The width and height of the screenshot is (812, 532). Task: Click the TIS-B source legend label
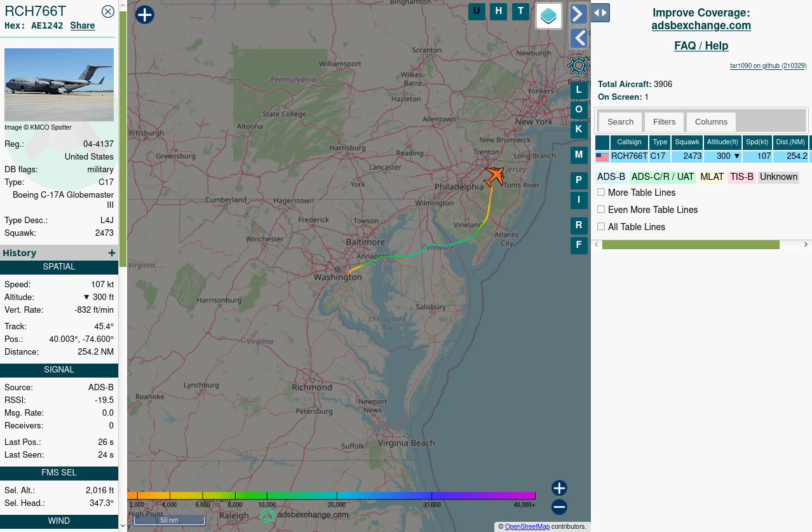[741, 177]
